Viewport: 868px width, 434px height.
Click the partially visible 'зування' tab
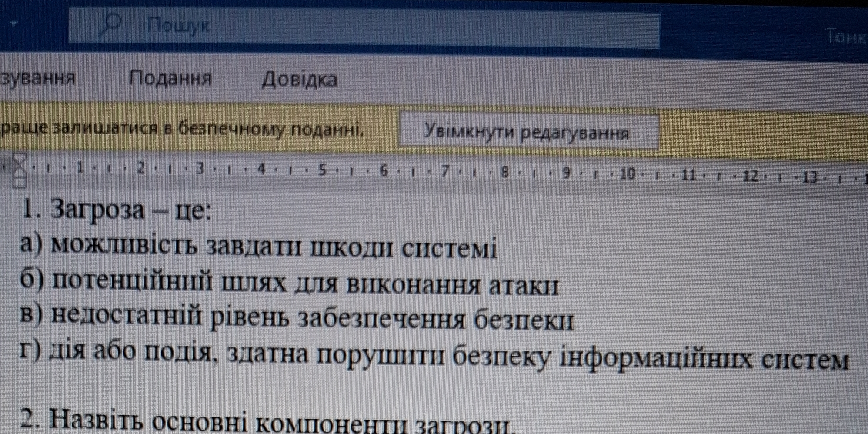pyautogui.click(x=38, y=79)
